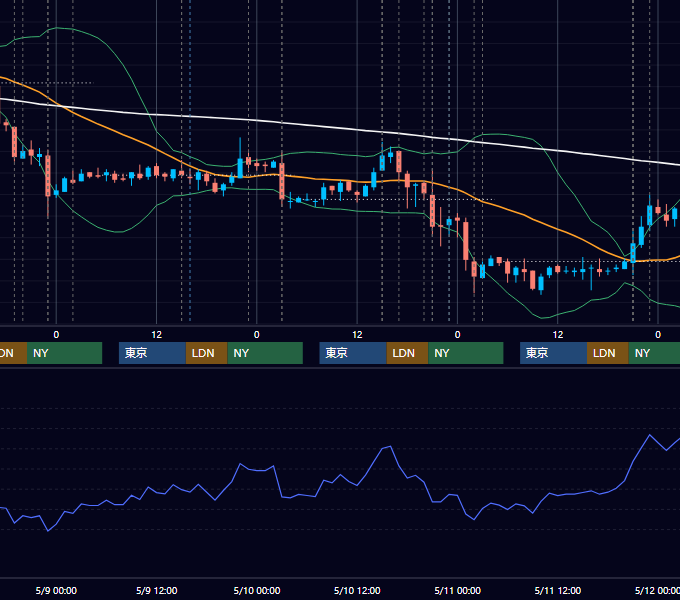The width and height of the screenshot is (680, 600).
Task: Click NY session block spanning 5/11 00:00
Action: point(466,353)
